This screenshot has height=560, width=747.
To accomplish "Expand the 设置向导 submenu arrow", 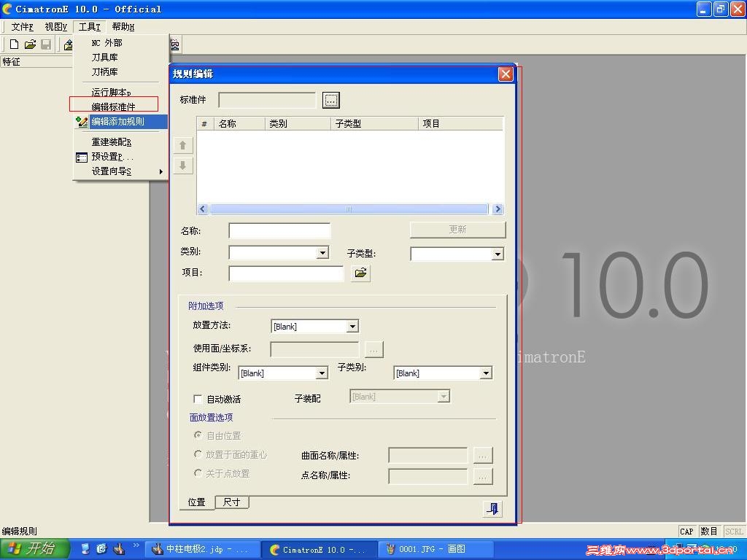I will tap(161, 171).
